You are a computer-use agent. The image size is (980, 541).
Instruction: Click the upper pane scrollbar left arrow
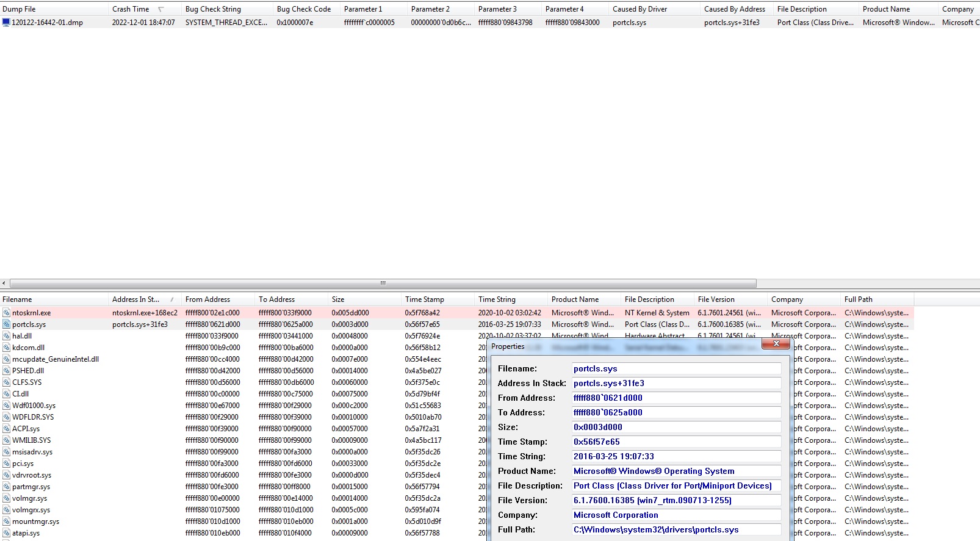(4, 283)
